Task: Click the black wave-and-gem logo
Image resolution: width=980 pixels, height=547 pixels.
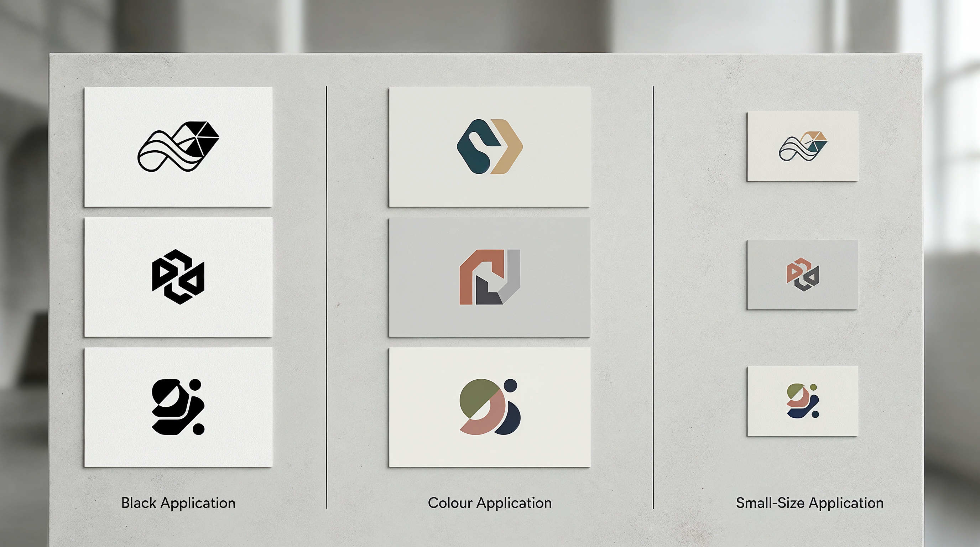Action: point(178,147)
